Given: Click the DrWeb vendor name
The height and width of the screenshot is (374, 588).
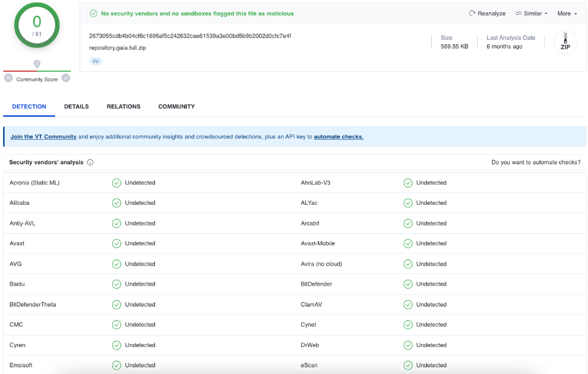Looking at the screenshot, I should [x=310, y=345].
